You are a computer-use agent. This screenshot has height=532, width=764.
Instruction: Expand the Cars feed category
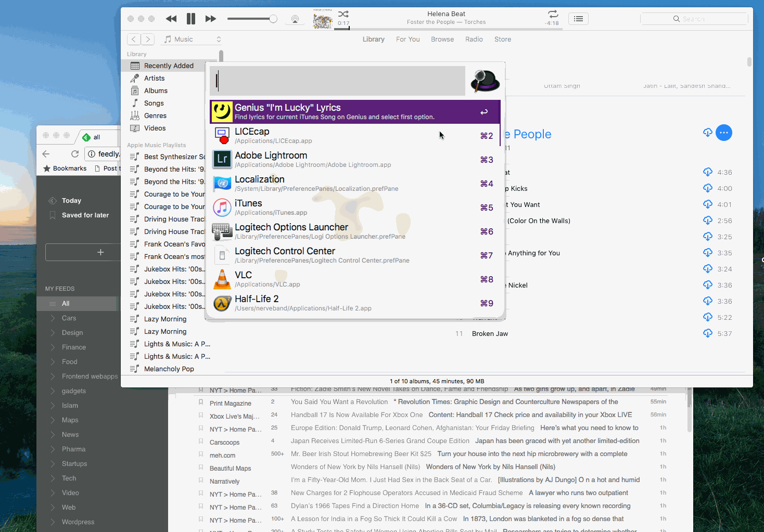coord(53,318)
